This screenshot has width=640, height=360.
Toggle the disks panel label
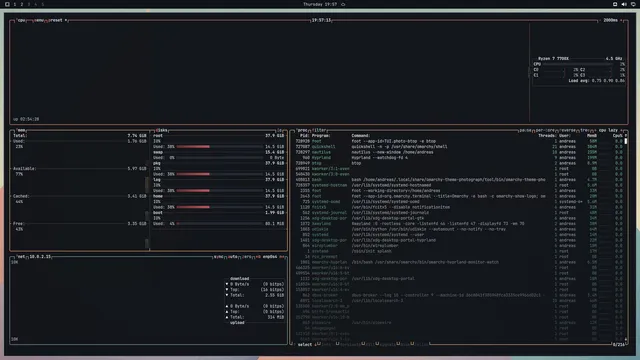(x=162, y=130)
